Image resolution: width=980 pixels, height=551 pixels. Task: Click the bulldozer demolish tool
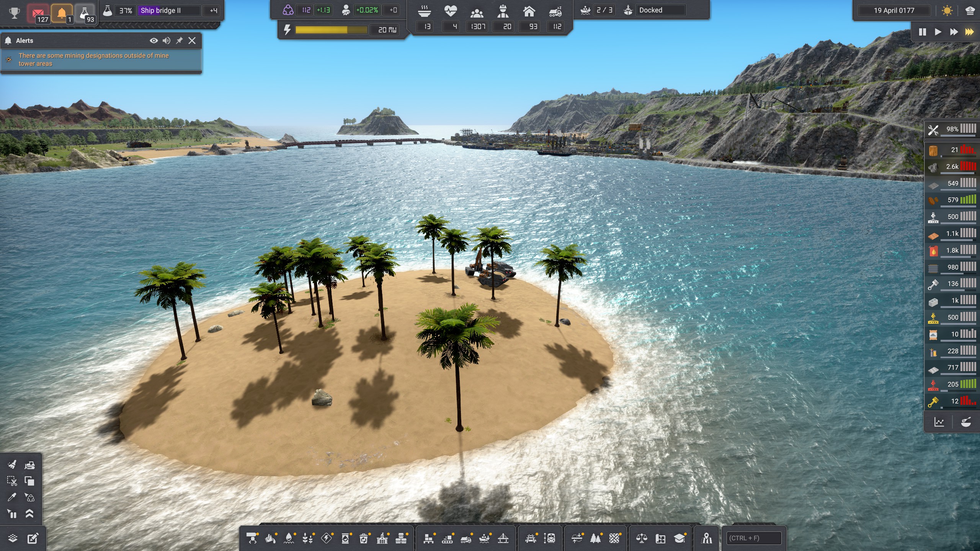pos(29,465)
